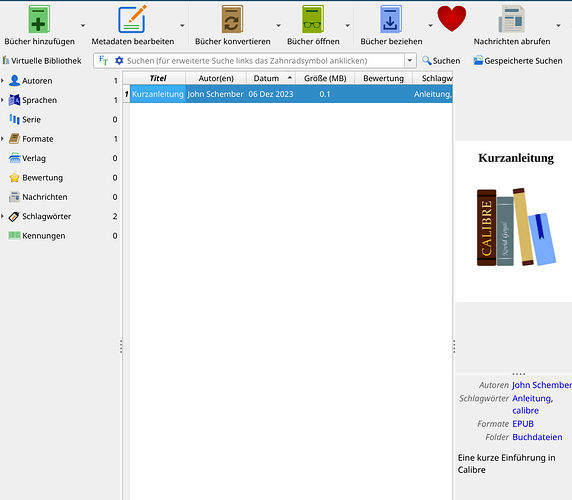
Task: Expand the Schlagwörter tree category
Action: point(3,216)
